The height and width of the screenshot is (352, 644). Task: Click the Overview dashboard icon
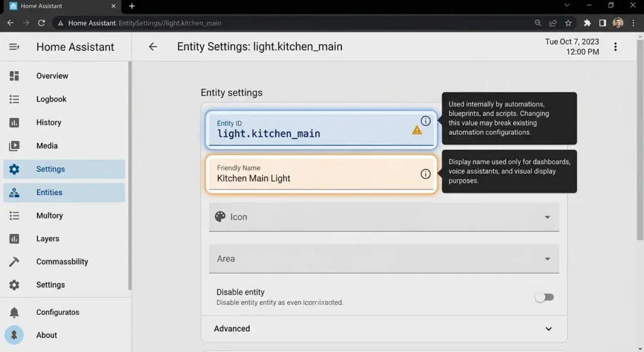[x=14, y=76]
